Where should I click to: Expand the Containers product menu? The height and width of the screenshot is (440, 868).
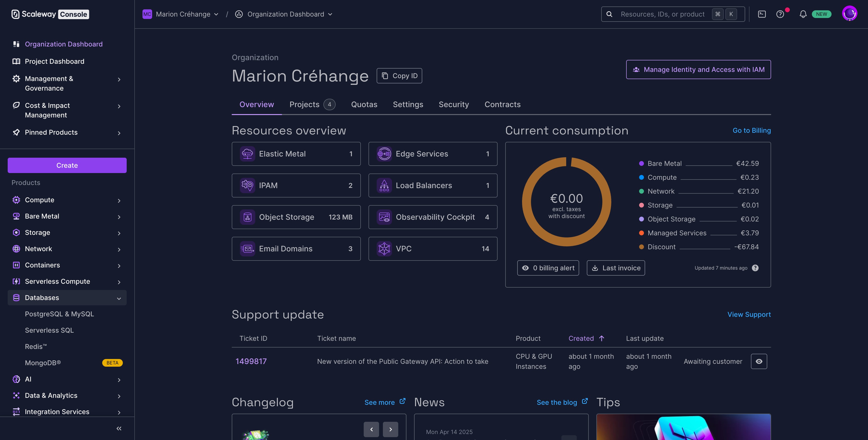pyautogui.click(x=119, y=266)
